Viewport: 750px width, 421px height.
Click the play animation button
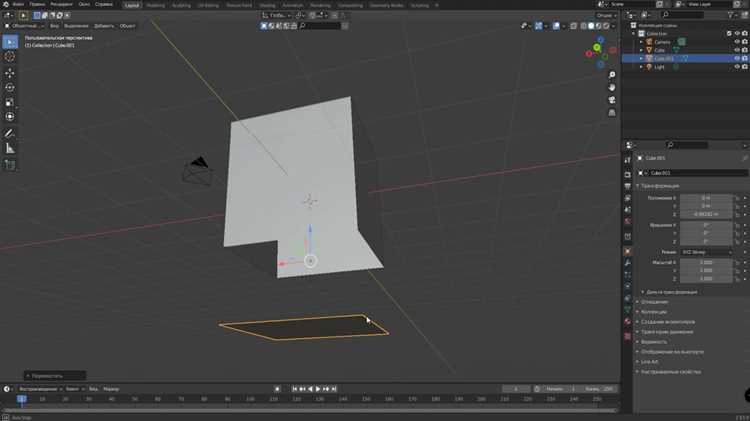point(318,389)
